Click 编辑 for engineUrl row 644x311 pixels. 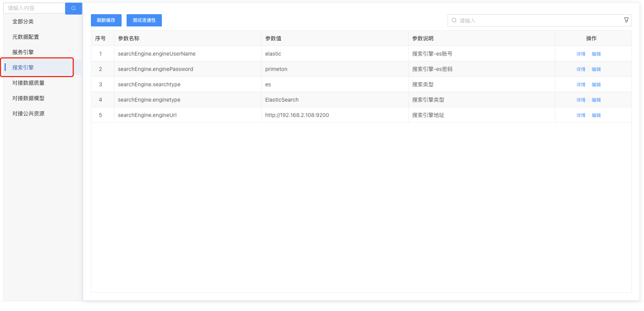click(596, 115)
